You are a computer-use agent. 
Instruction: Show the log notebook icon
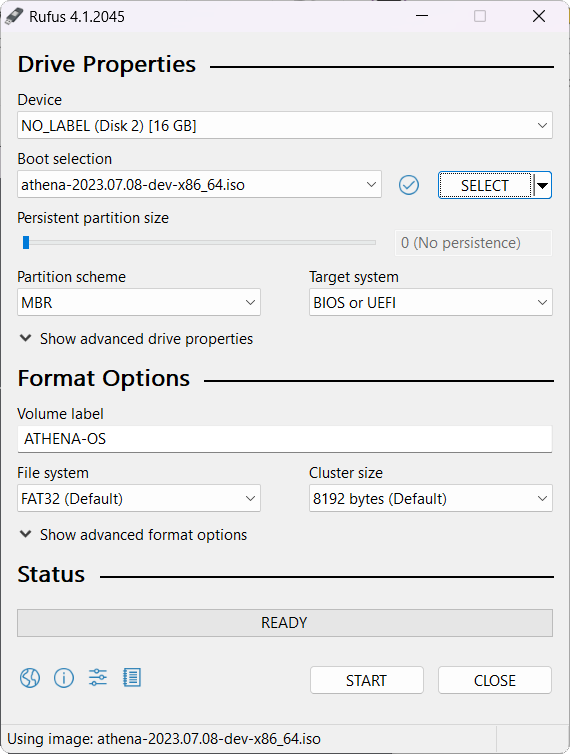(132, 678)
